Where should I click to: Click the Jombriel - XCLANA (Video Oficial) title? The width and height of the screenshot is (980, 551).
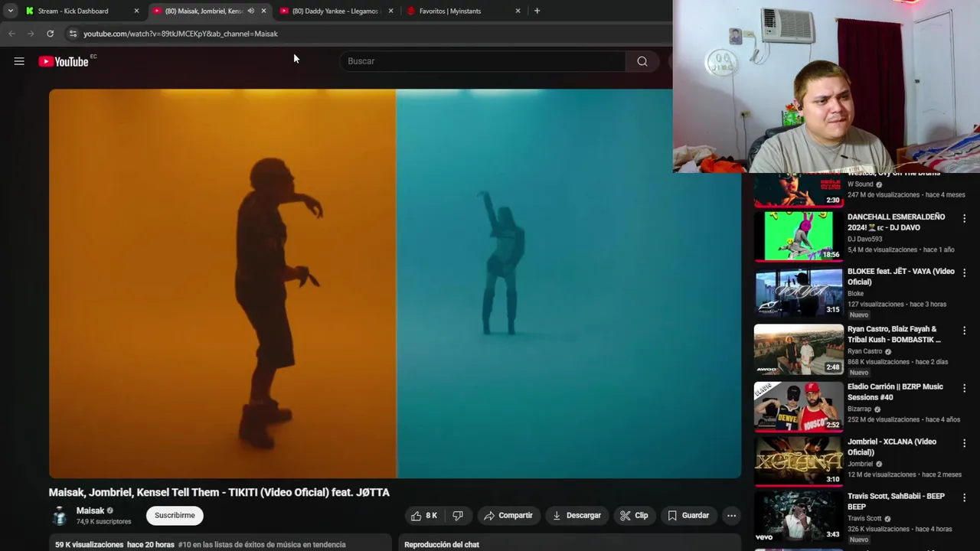[892, 447]
